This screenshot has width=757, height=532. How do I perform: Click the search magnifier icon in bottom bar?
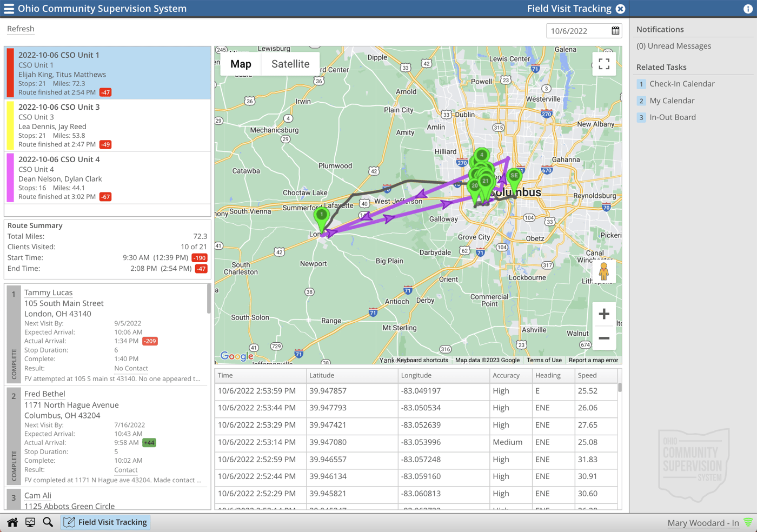point(48,522)
